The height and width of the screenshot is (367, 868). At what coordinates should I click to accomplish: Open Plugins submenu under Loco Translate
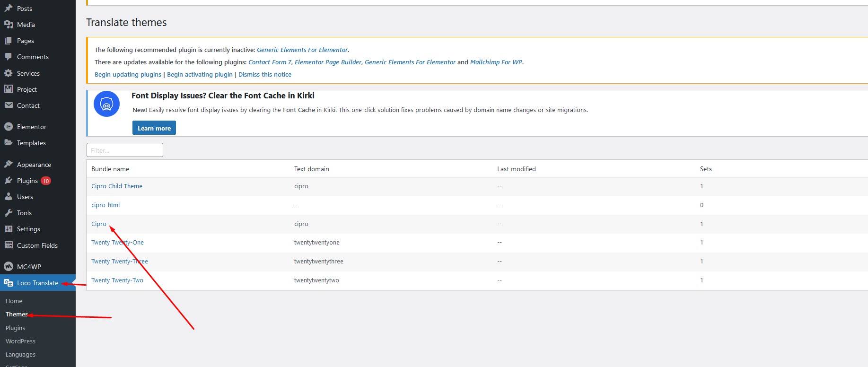pos(15,328)
